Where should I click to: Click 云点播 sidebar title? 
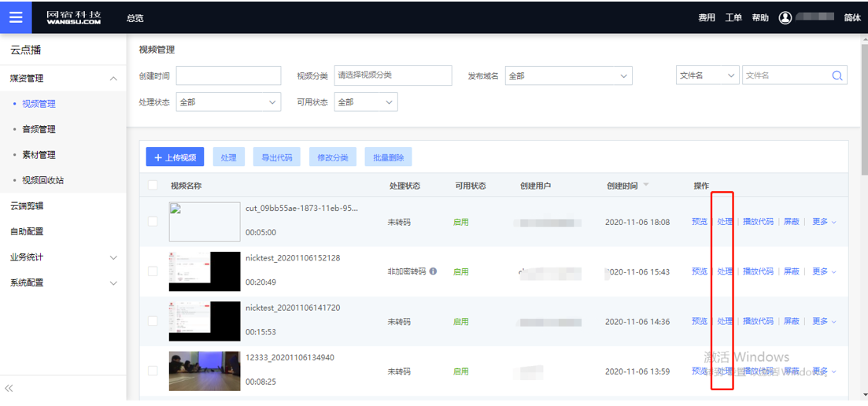(25, 51)
